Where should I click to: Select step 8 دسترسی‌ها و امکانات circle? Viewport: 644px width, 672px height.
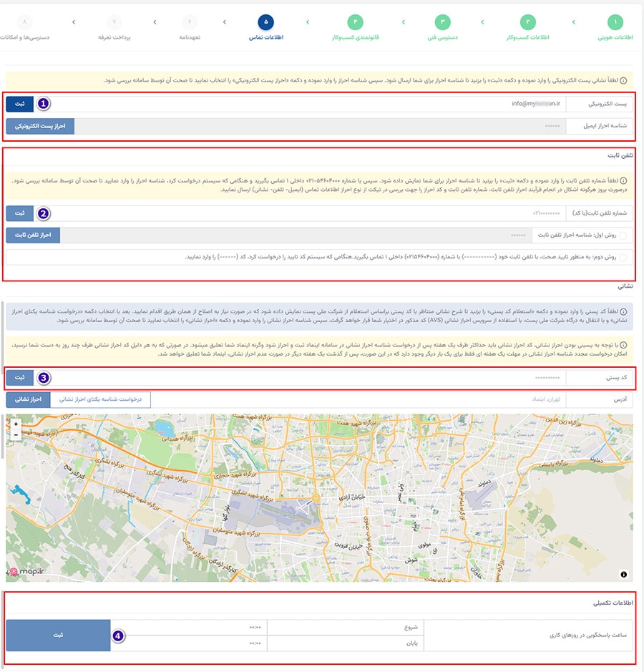coord(24,22)
